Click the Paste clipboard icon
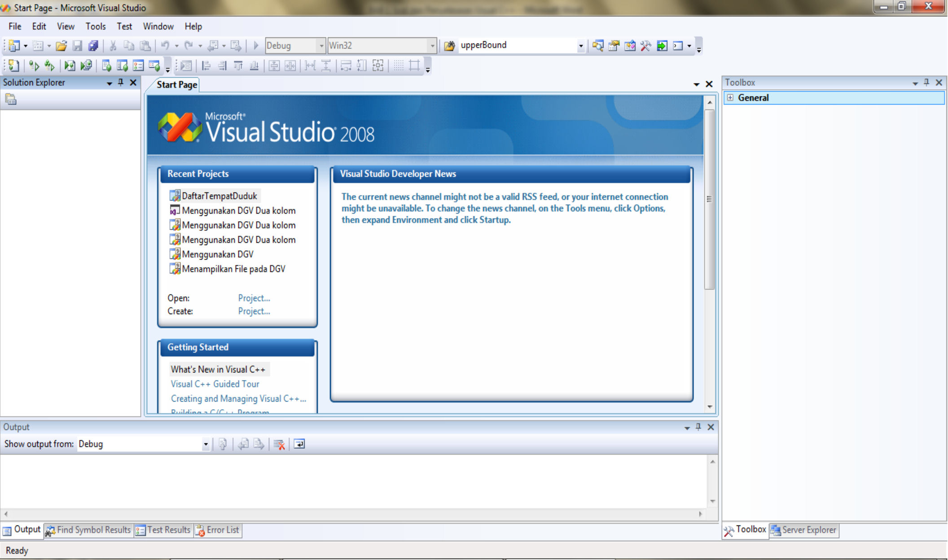The height and width of the screenshot is (560, 948). [145, 46]
